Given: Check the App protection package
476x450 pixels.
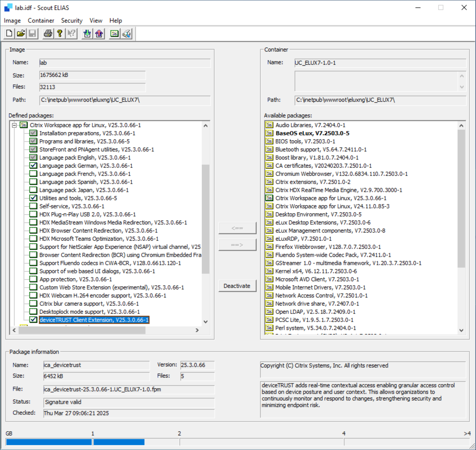Looking at the screenshot, I should [x=33, y=279].
